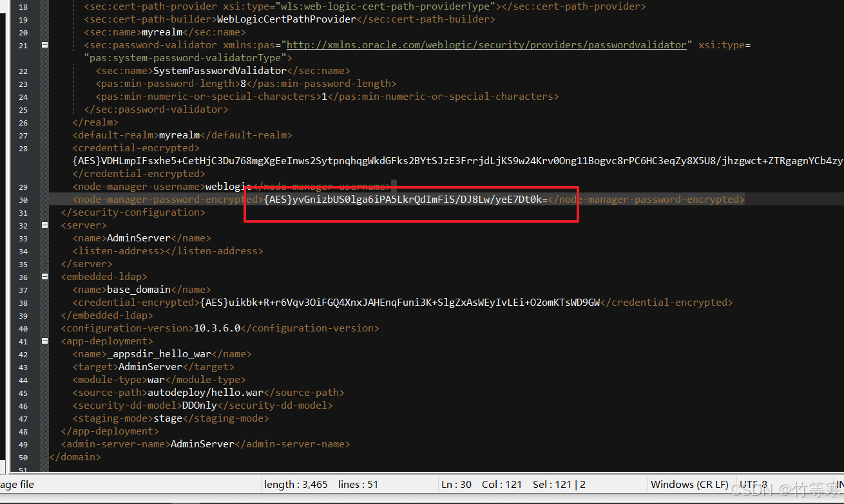This screenshot has width=844, height=504.
Task: Click the empty listen-address element
Action: (168, 251)
